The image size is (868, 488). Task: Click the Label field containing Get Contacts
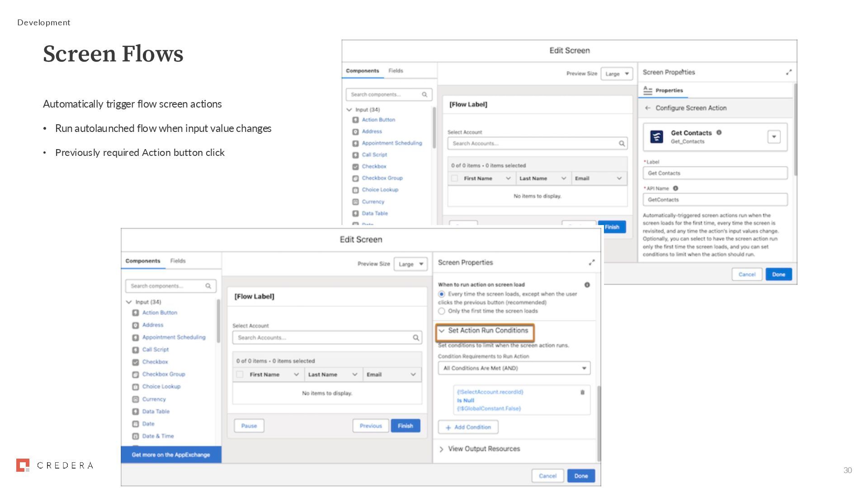715,173
